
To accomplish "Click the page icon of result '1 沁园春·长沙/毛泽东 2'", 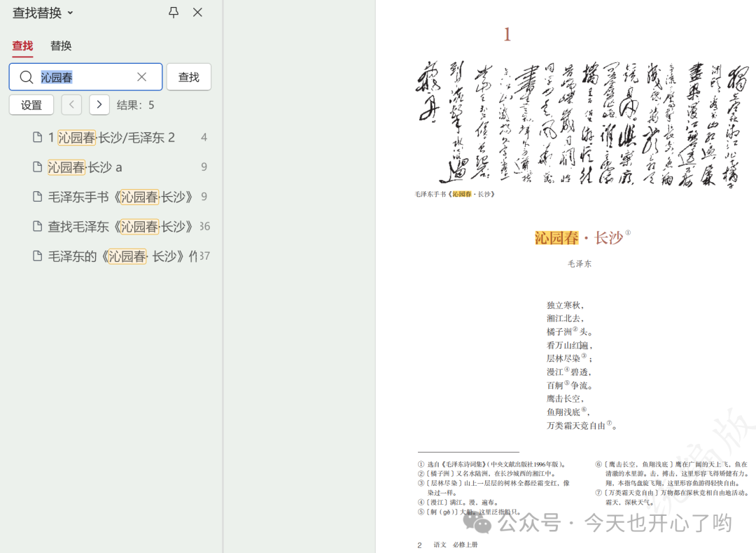I will point(37,137).
